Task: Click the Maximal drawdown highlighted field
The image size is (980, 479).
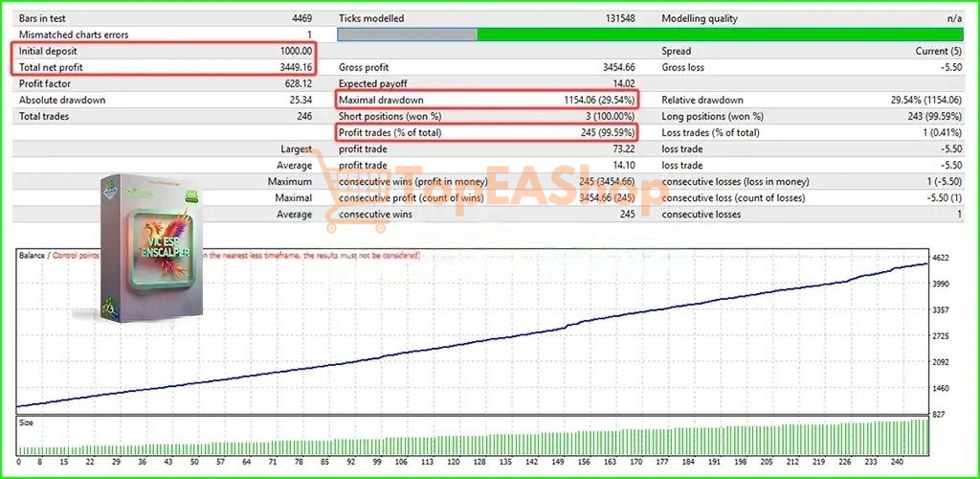Action: point(486,100)
